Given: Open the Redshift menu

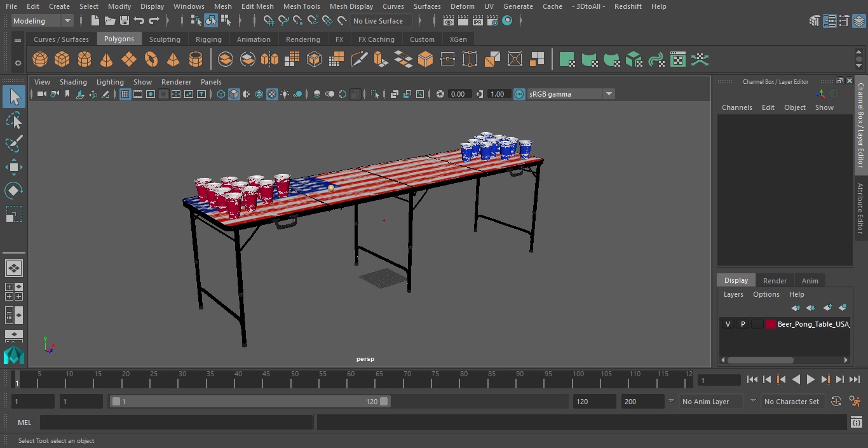Looking at the screenshot, I should coord(628,6).
